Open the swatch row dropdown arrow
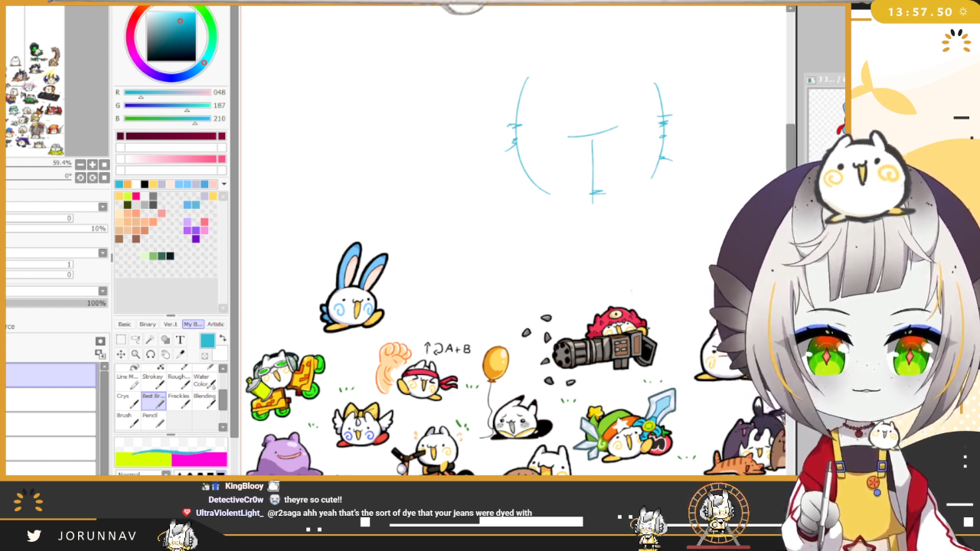This screenshot has height=551, width=980. tap(224, 184)
